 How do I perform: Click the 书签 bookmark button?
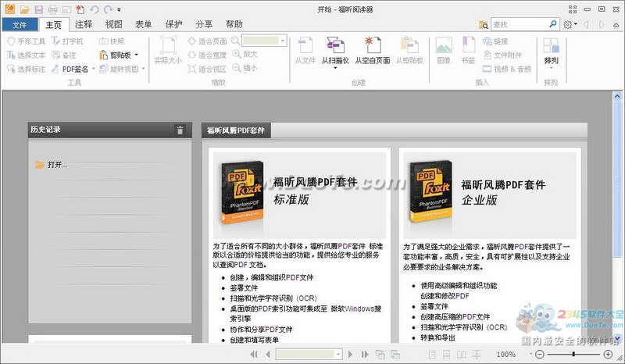(x=468, y=51)
